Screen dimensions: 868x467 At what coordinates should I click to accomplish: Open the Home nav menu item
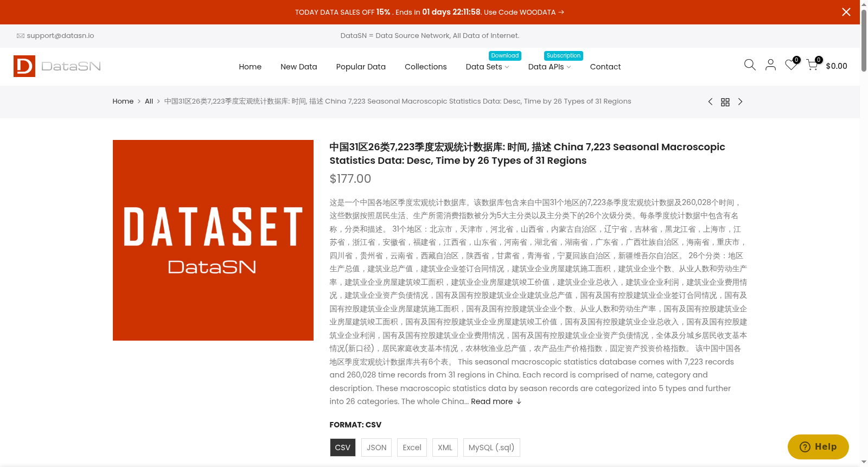click(250, 67)
